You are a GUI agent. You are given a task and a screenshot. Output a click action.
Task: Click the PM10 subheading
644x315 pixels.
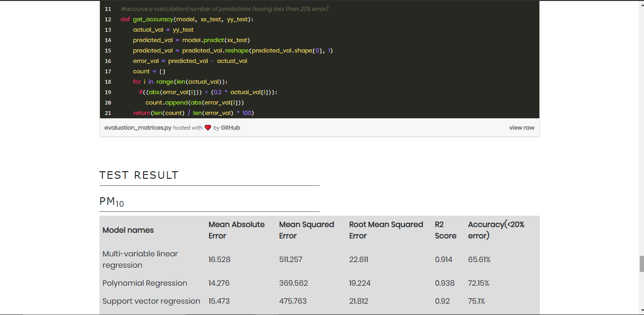112,202
